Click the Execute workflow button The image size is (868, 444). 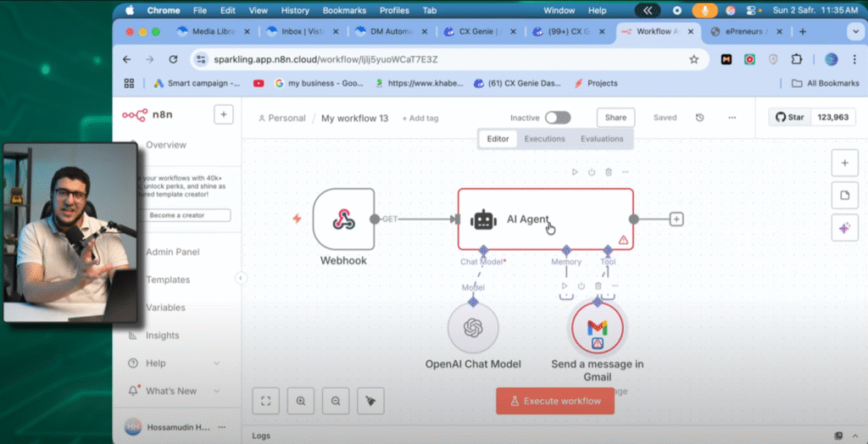555,401
